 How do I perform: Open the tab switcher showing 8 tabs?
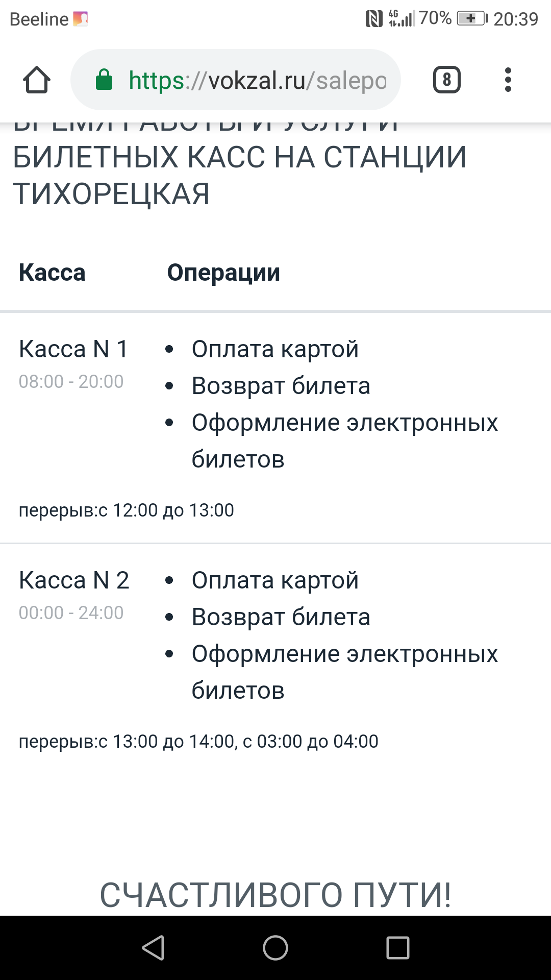(x=446, y=80)
